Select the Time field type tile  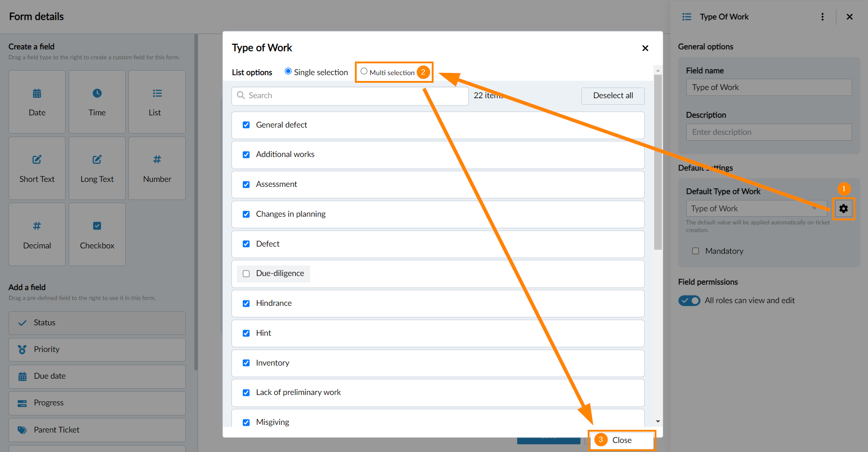(x=97, y=102)
